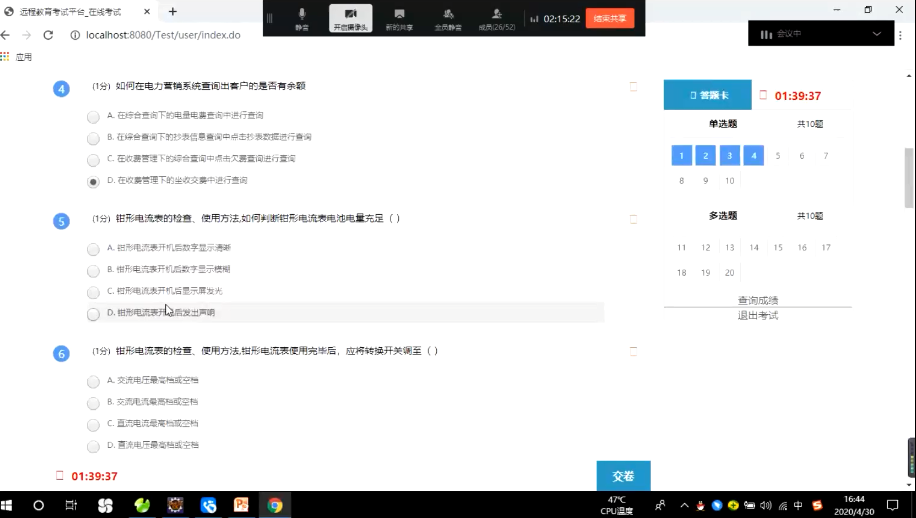The height and width of the screenshot is (518, 916).
Task: Open Chrome from the Windows taskbar
Action: point(274,505)
